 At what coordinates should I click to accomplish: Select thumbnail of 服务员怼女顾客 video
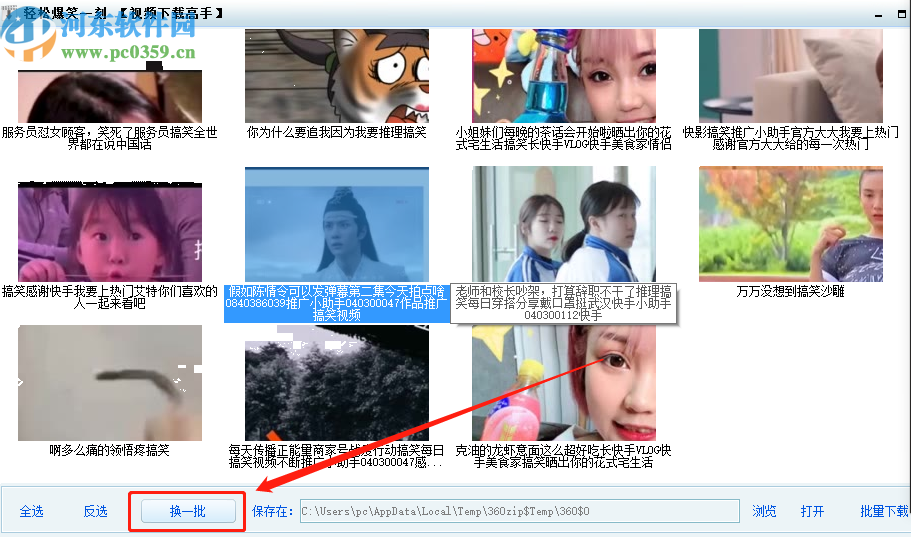110,96
